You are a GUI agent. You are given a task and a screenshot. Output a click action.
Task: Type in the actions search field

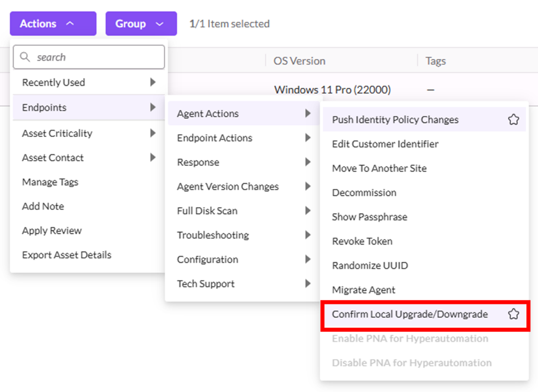click(x=97, y=57)
